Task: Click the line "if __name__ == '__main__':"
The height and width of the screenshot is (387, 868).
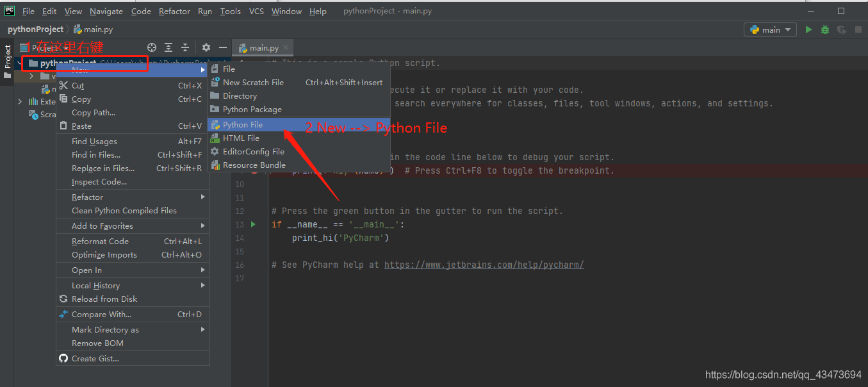Action: [338, 224]
